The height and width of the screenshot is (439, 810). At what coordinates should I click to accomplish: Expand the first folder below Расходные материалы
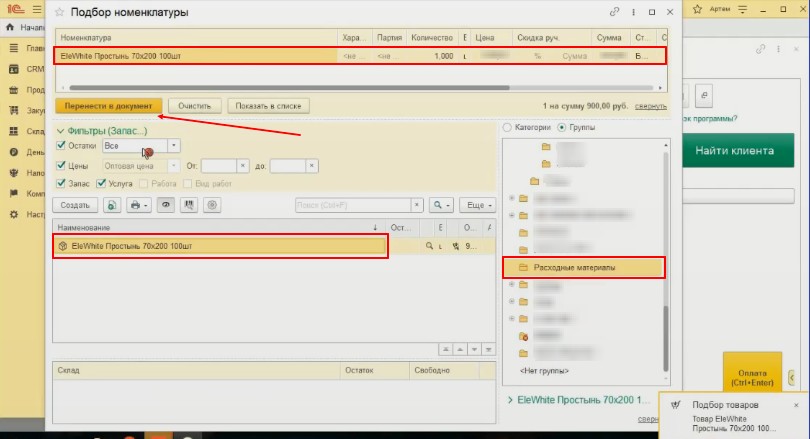(x=511, y=285)
